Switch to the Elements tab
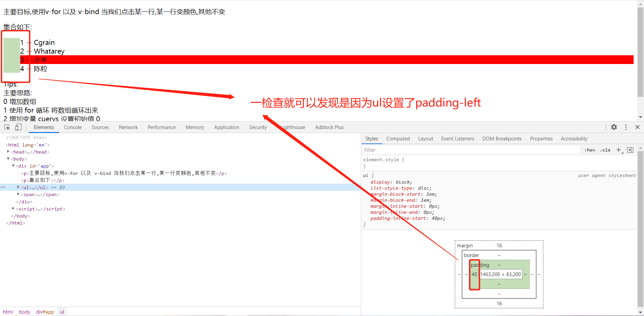This screenshot has height=316, width=644. click(44, 127)
